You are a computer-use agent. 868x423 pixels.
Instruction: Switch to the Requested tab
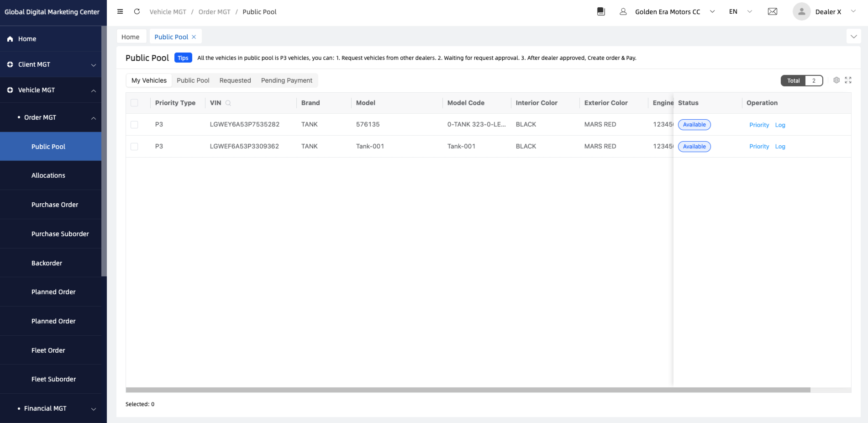(235, 81)
